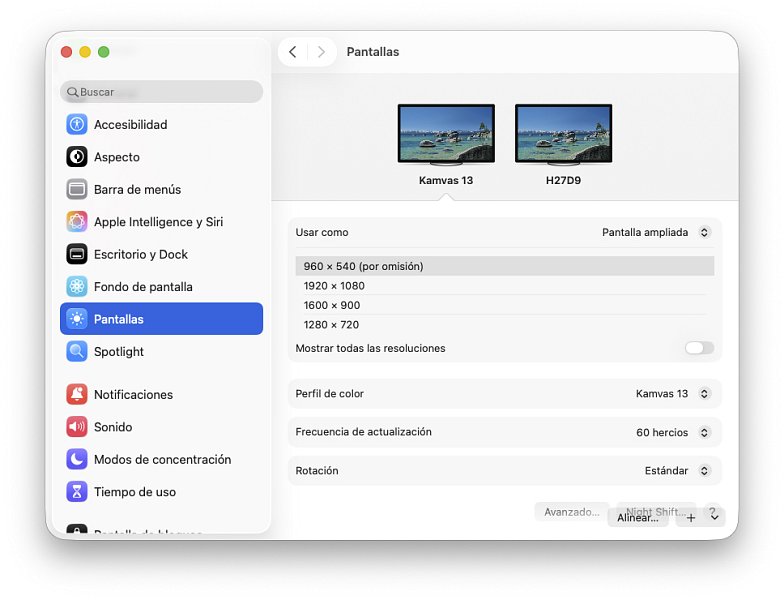Select the H27D9 display thumbnail
This screenshot has height=600, width=784.
coord(563,134)
